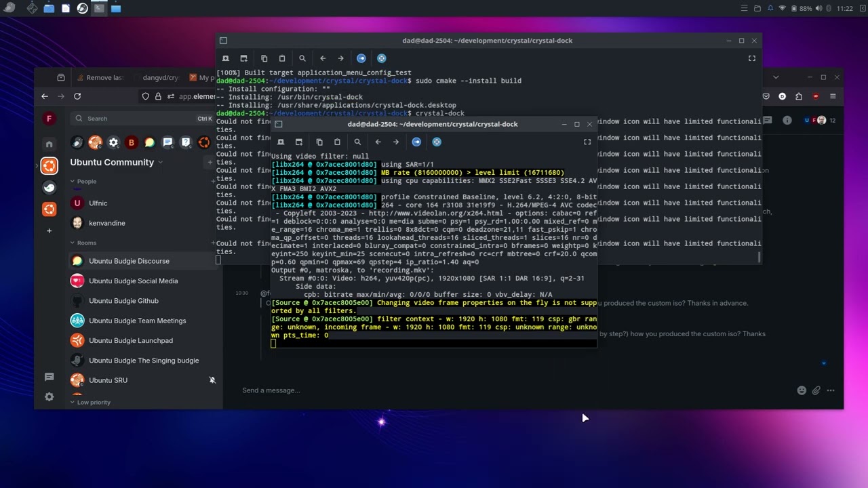Open browser extensions puzzle menu
The image size is (868, 488).
pos(799,97)
